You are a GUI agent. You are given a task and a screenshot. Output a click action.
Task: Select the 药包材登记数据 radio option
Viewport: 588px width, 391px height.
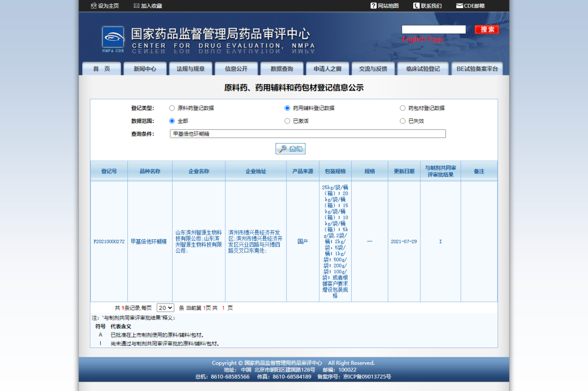(403, 108)
